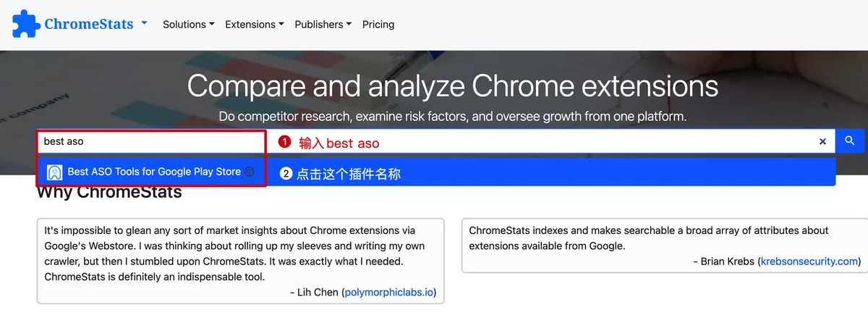Image resolution: width=868 pixels, height=318 pixels.
Task: Open the krebsonsecurity.com link
Action: pos(810,261)
